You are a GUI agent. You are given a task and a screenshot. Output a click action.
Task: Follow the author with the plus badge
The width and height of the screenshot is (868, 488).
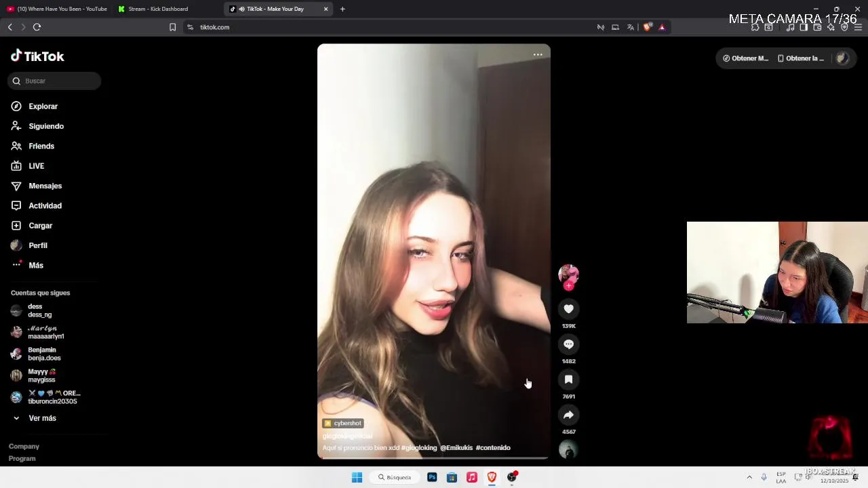click(x=568, y=286)
